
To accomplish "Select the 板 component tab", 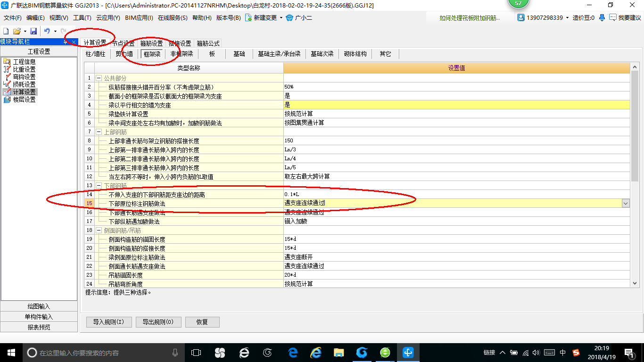I will click(212, 54).
